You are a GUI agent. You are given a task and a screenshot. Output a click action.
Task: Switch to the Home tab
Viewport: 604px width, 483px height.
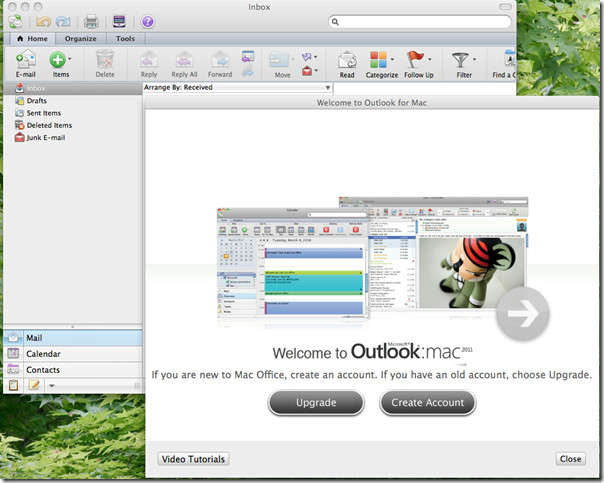pos(32,39)
